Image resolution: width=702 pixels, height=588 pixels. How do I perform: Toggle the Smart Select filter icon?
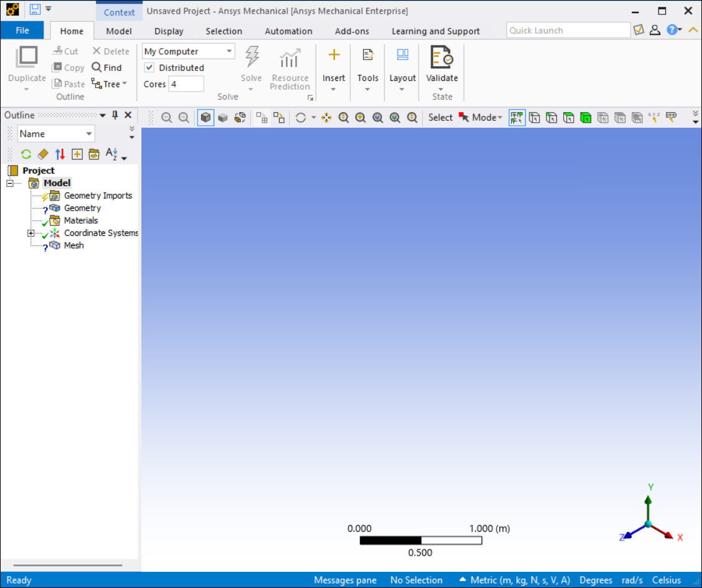(x=516, y=118)
